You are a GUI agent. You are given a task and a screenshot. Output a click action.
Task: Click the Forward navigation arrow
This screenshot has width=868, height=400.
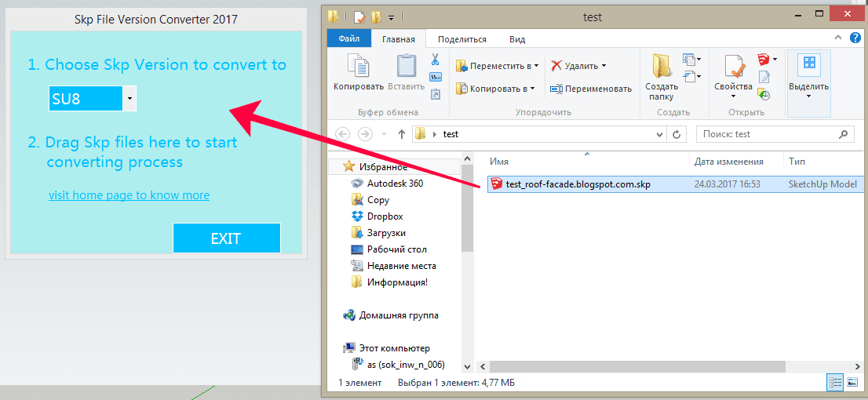click(x=365, y=134)
